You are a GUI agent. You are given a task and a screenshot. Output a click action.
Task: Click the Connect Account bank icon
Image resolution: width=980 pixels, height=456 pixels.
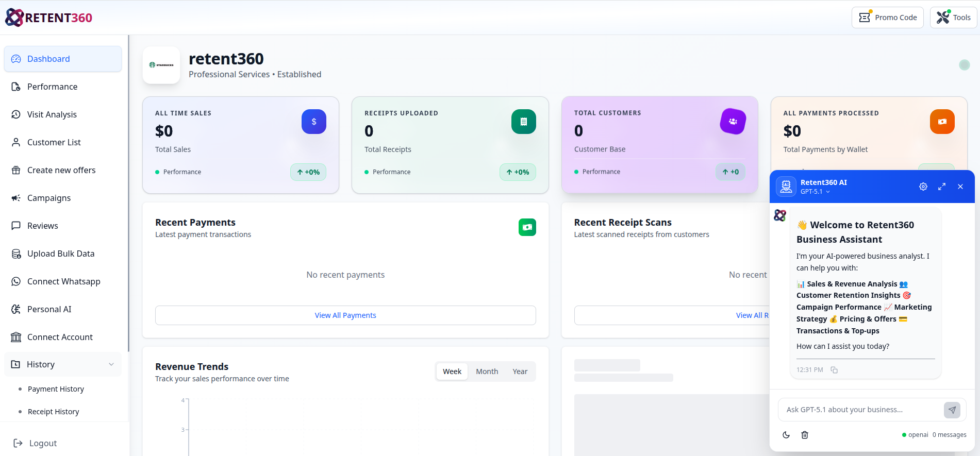[x=16, y=337]
